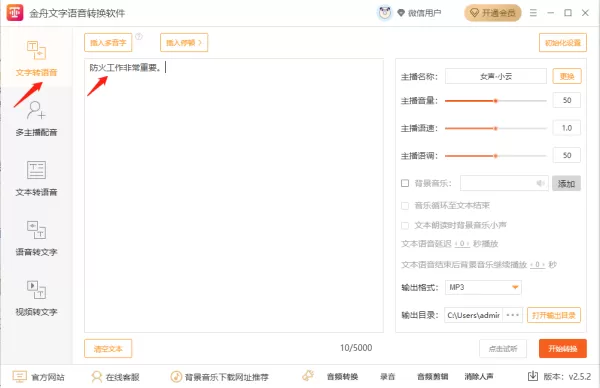
Task: Open the 视频转文字 sidebar icon
Action: tap(36, 290)
